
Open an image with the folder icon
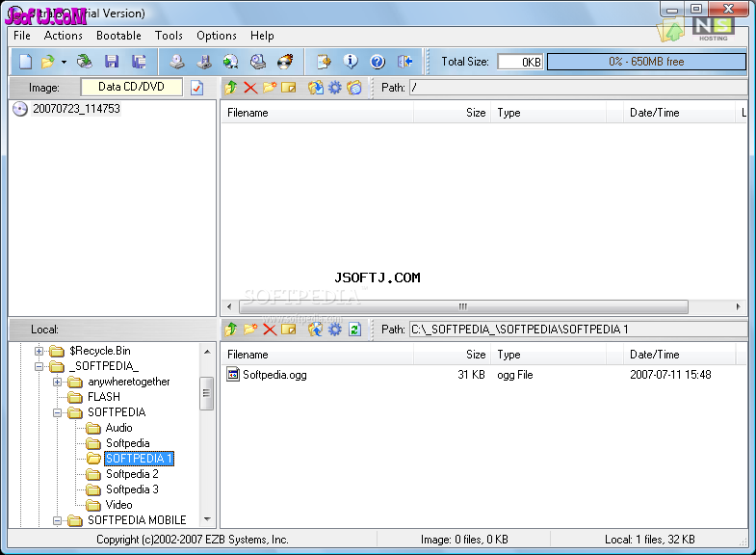[x=48, y=62]
